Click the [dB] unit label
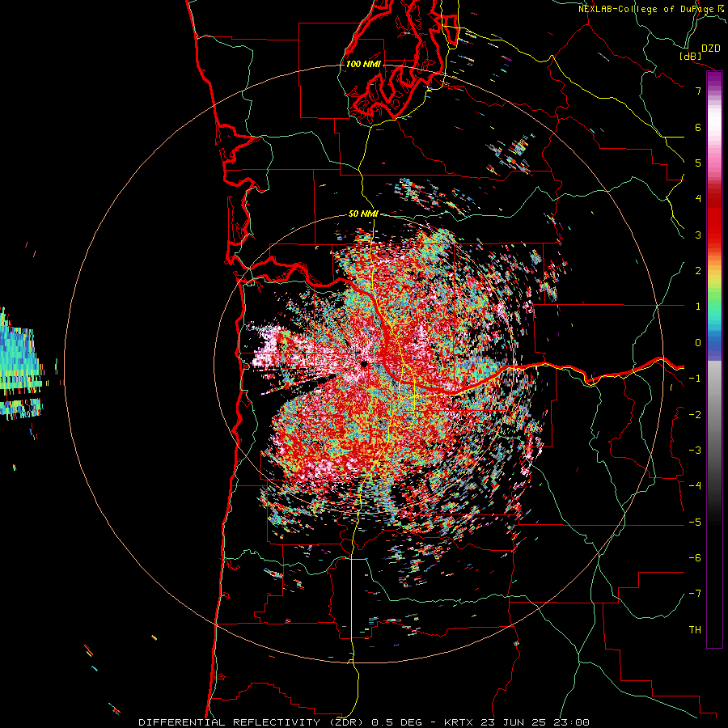Screen dimensions: 728x728 tap(690, 56)
